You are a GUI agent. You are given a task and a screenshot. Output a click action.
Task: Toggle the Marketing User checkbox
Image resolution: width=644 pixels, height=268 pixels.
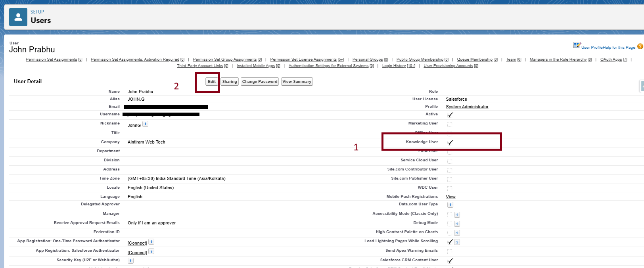(x=450, y=124)
